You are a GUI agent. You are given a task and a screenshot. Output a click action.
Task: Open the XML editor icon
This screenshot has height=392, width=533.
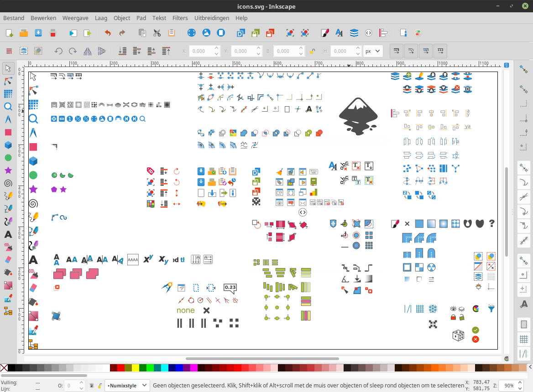(368, 33)
